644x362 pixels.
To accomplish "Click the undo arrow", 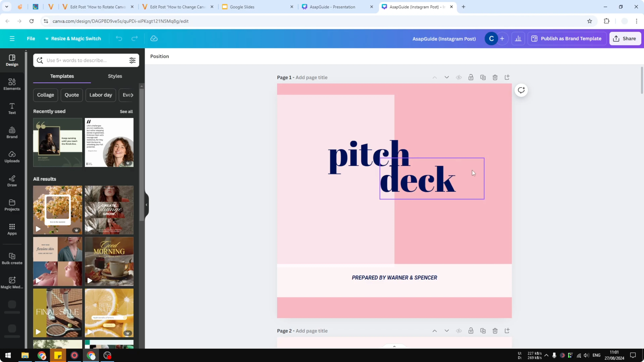I will [119, 38].
